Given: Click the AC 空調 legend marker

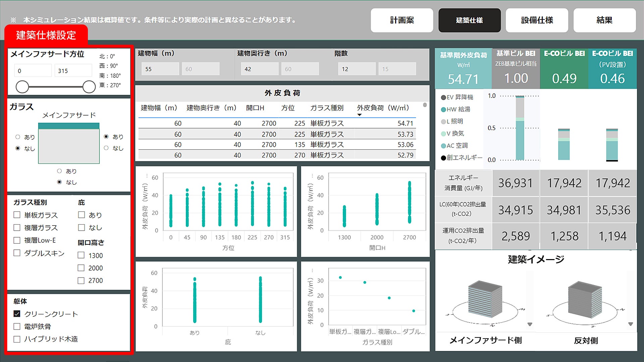Looking at the screenshot, I should [443, 146].
